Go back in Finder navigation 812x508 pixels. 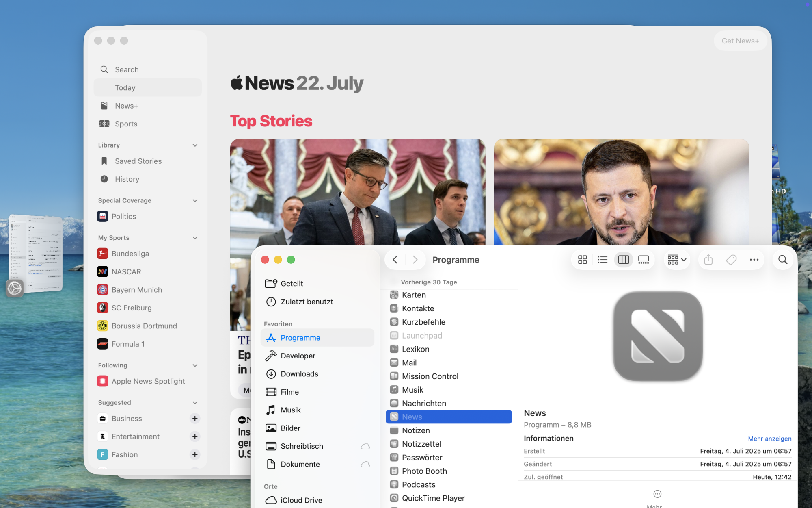point(395,260)
